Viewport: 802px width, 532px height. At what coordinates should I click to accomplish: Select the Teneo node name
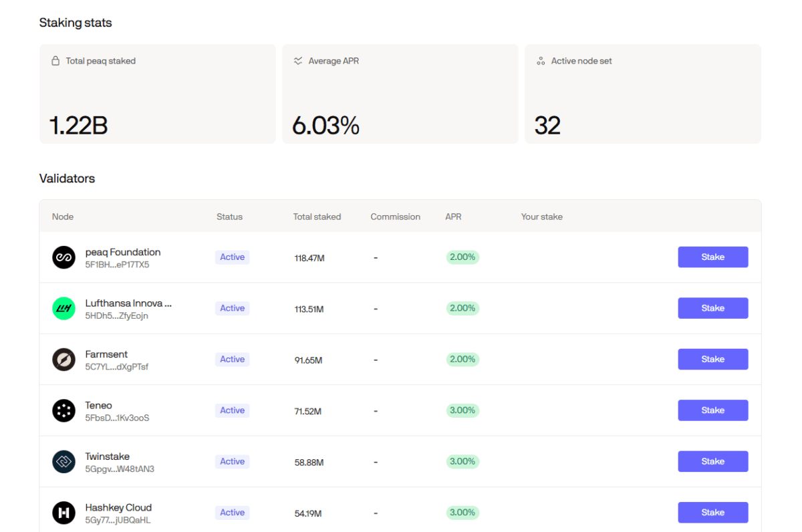coord(99,405)
